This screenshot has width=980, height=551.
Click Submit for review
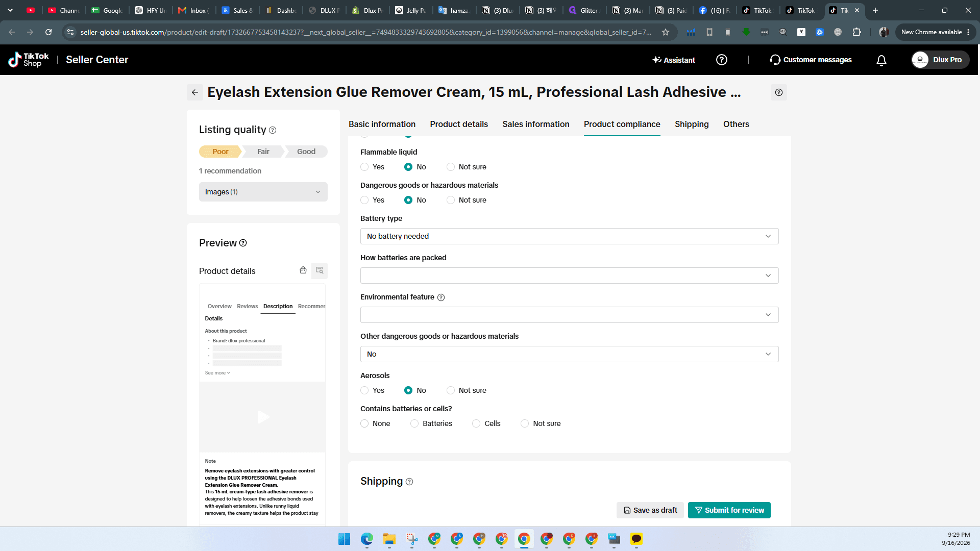[729, 510]
